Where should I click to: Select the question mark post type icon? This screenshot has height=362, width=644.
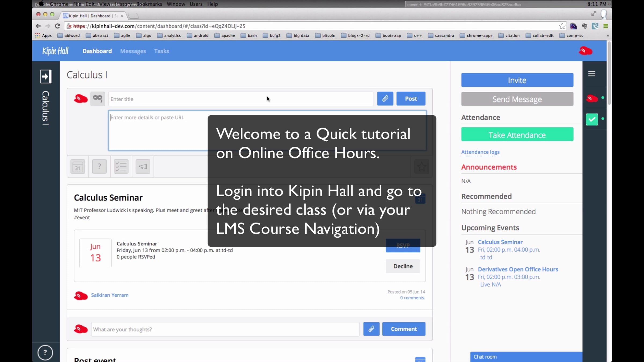click(99, 167)
